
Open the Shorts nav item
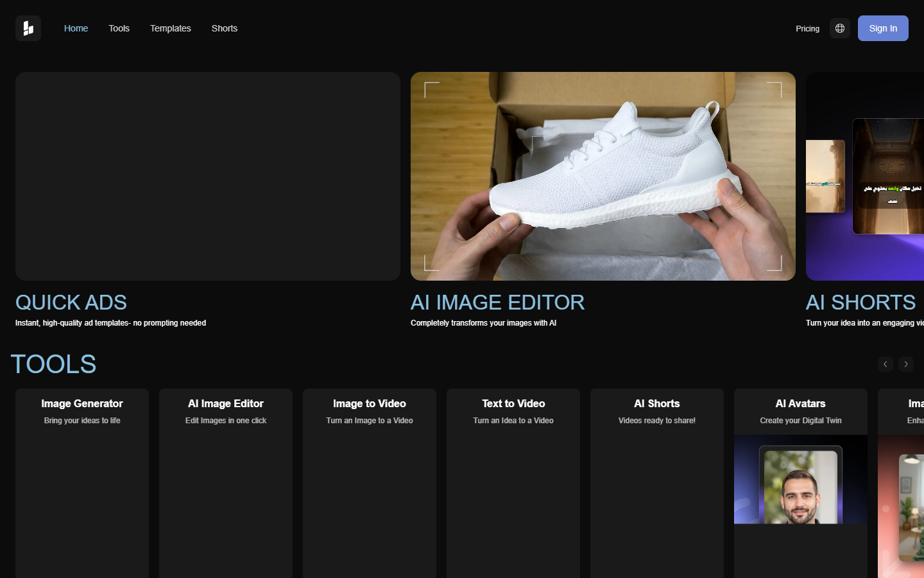point(225,28)
